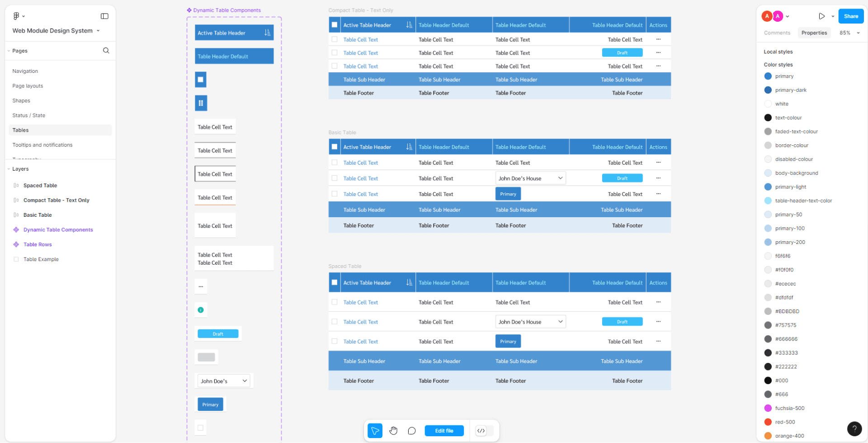The height and width of the screenshot is (443, 868).
Task: Switch to the Comments tab
Action: click(777, 33)
